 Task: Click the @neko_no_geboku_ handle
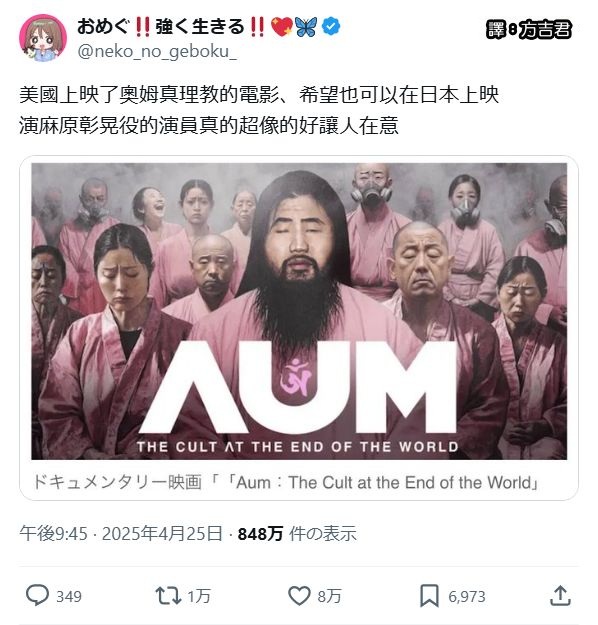click(157, 51)
